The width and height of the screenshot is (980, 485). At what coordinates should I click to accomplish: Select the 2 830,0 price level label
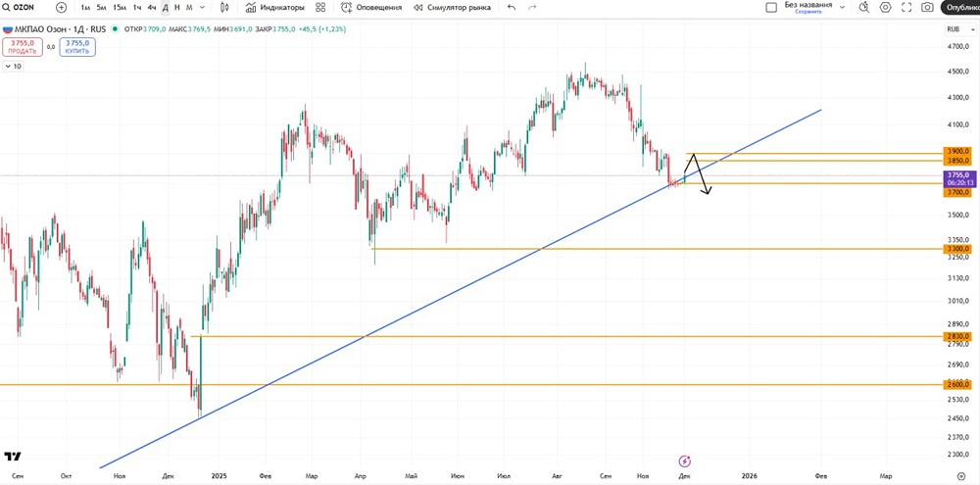click(x=957, y=336)
